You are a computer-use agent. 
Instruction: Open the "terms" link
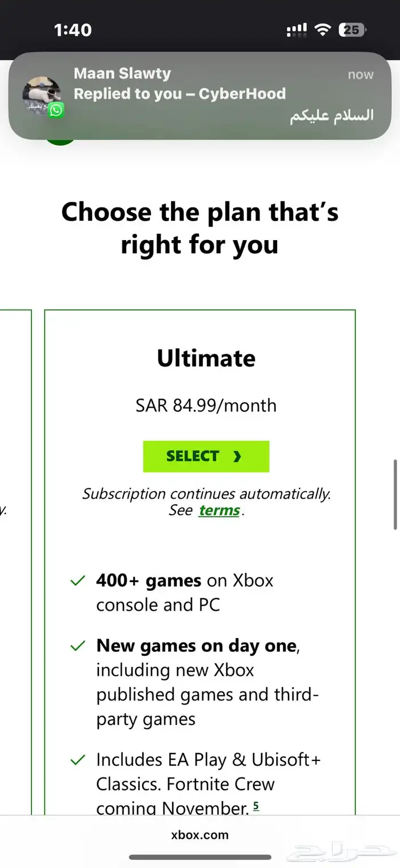[x=219, y=511]
